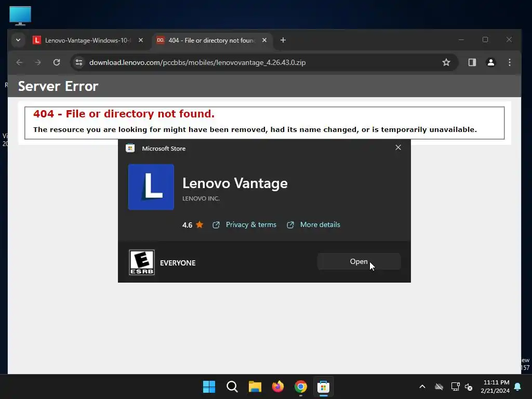Viewport: 532px width, 399px height.
Task: Open File Explorer from the taskbar
Action: tap(255, 387)
